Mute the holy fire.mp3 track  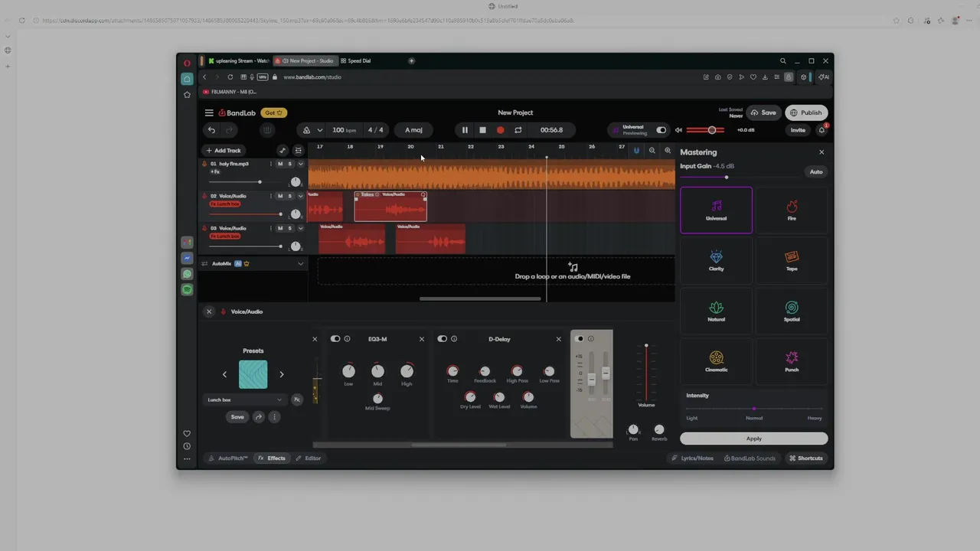[280, 164]
